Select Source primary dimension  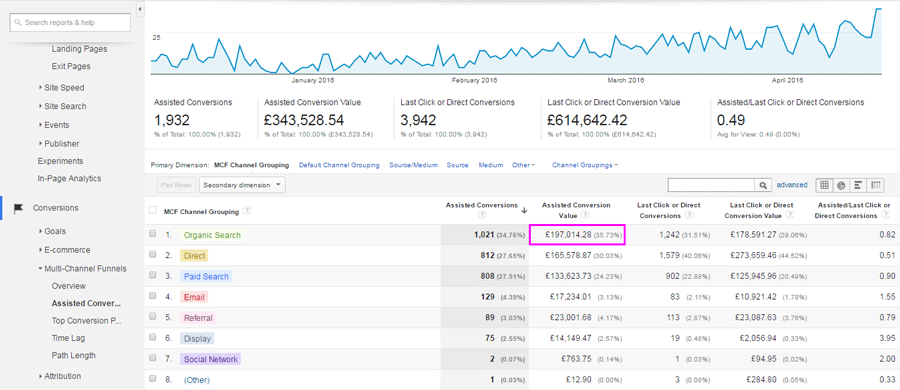[457, 165]
